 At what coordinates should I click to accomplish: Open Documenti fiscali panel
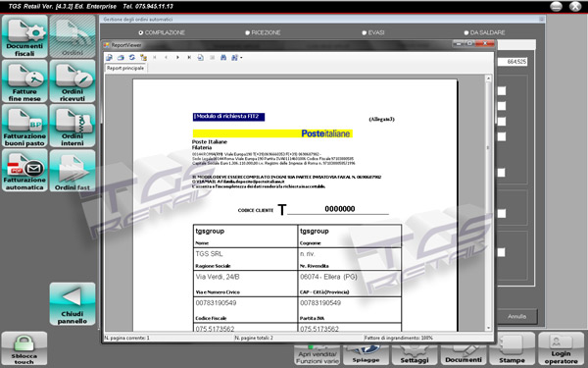point(24,36)
